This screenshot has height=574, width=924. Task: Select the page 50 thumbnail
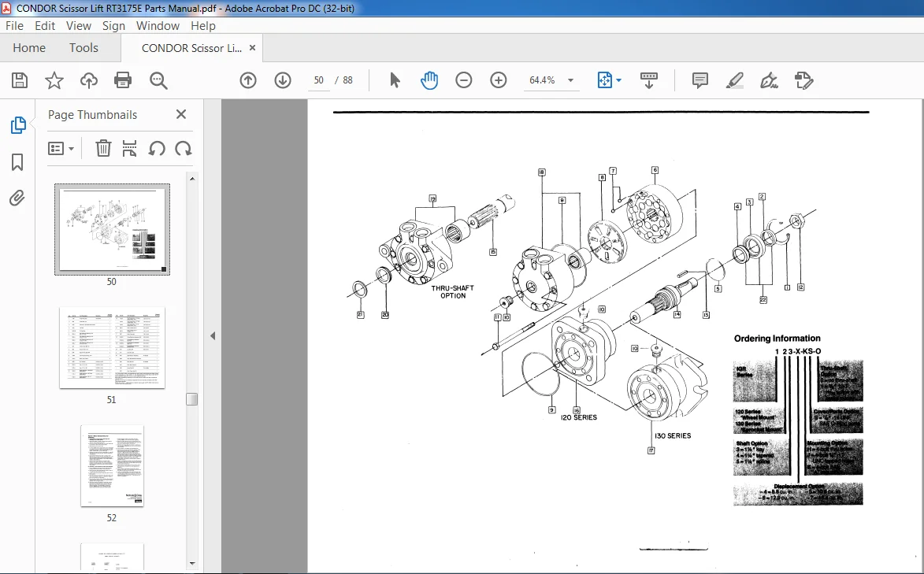click(112, 228)
